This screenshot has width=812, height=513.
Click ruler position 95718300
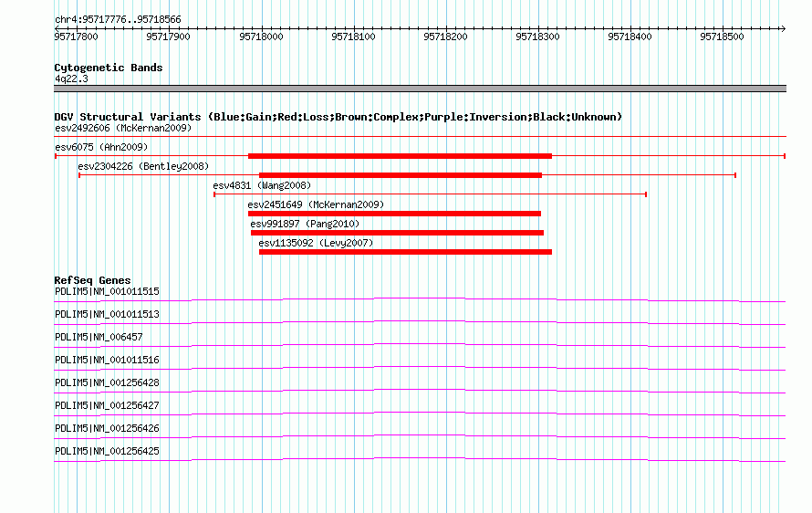pos(537,37)
